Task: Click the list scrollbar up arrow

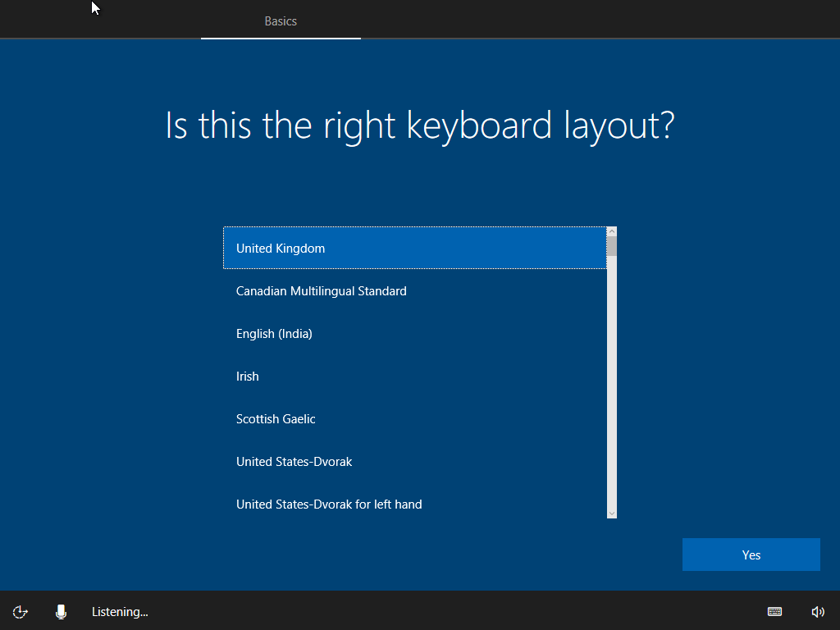Action: coord(612,231)
